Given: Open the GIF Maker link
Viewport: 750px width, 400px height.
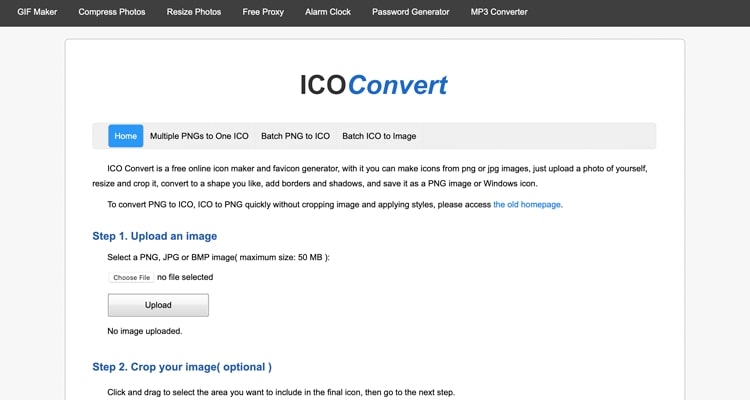Looking at the screenshot, I should point(37,12).
